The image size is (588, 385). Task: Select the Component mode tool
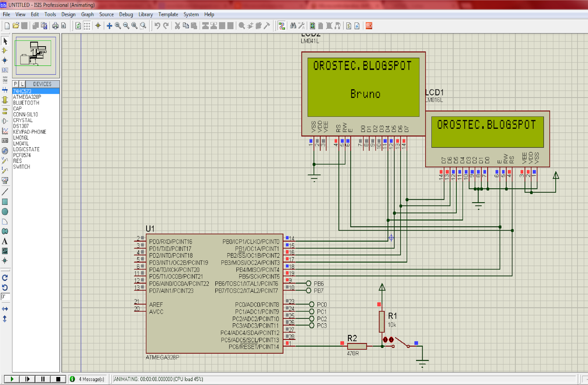5,50
